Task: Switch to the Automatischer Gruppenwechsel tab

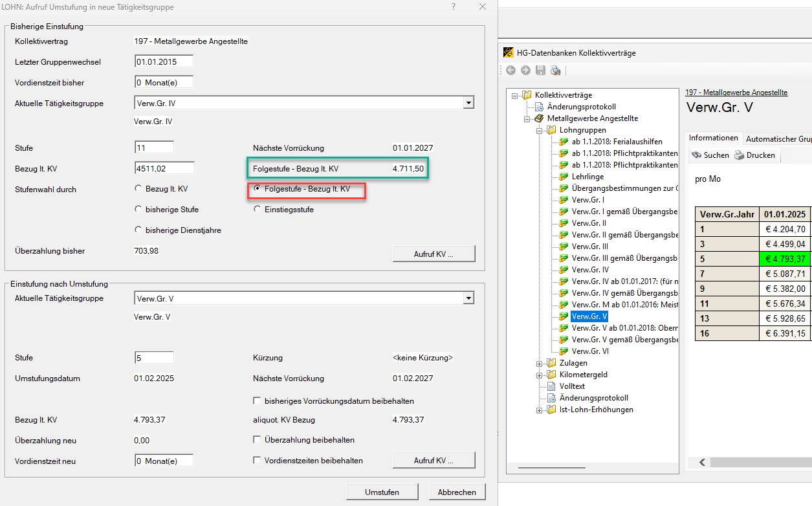Action: point(778,138)
